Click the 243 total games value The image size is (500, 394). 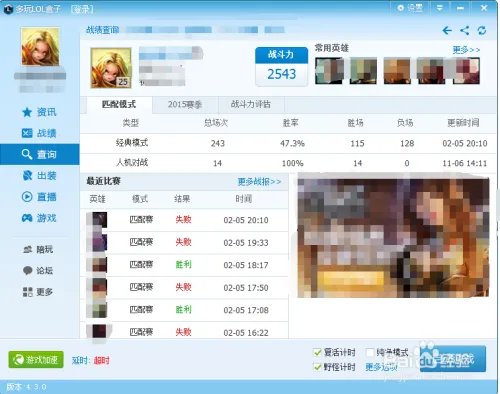click(x=218, y=144)
